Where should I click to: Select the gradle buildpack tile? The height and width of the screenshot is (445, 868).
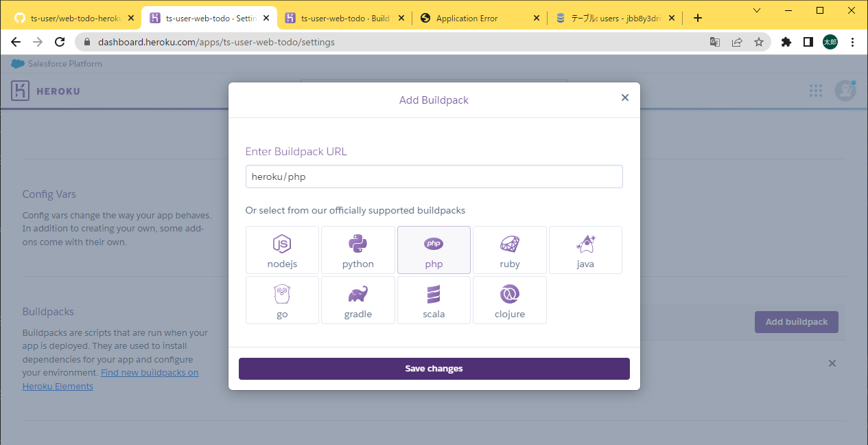[358, 300]
